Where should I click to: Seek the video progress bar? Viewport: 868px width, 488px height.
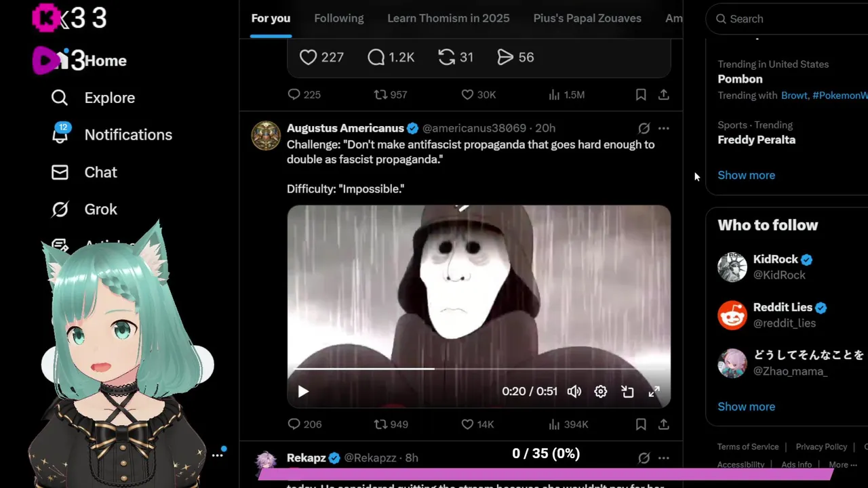[x=479, y=369]
